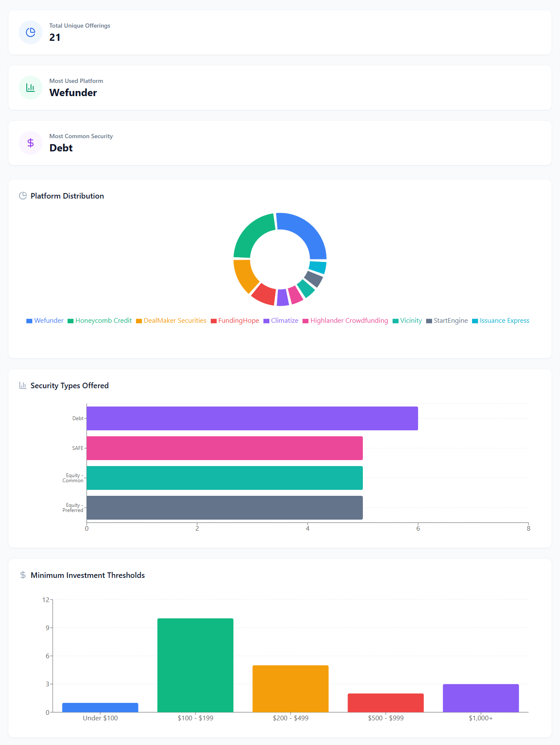The image size is (560, 745).
Task: Click the Debt value under Most Common Security
Action: point(61,148)
